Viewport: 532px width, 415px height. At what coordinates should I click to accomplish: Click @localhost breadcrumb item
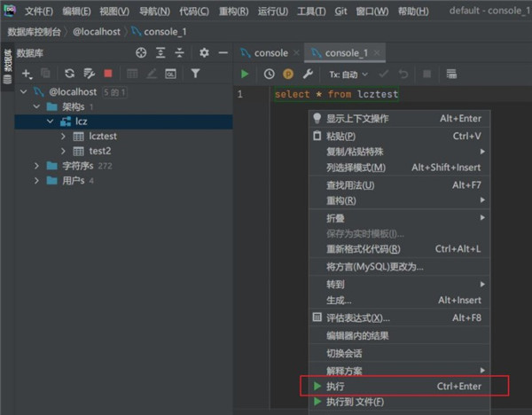click(97, 32)
